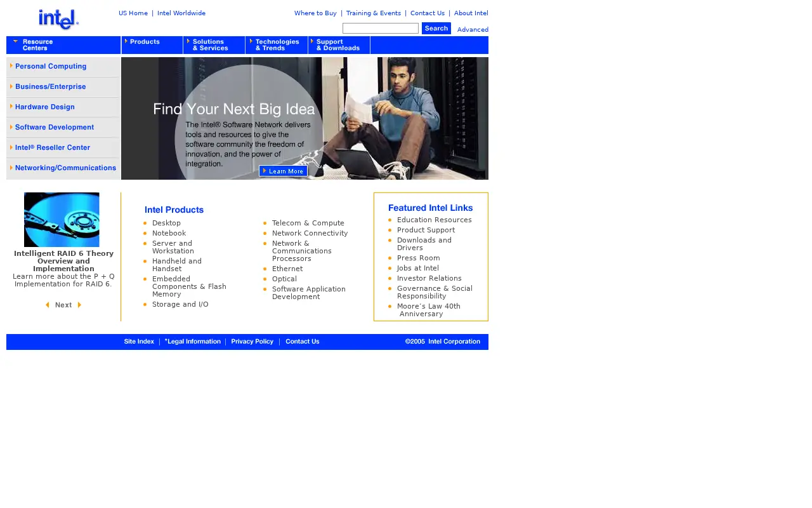Select Desktop under Intel Products

166,224
